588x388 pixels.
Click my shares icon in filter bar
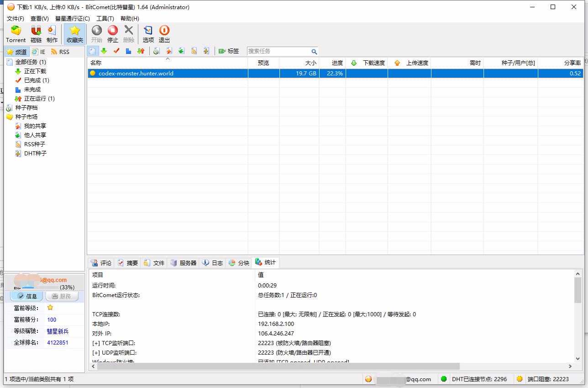169,51
